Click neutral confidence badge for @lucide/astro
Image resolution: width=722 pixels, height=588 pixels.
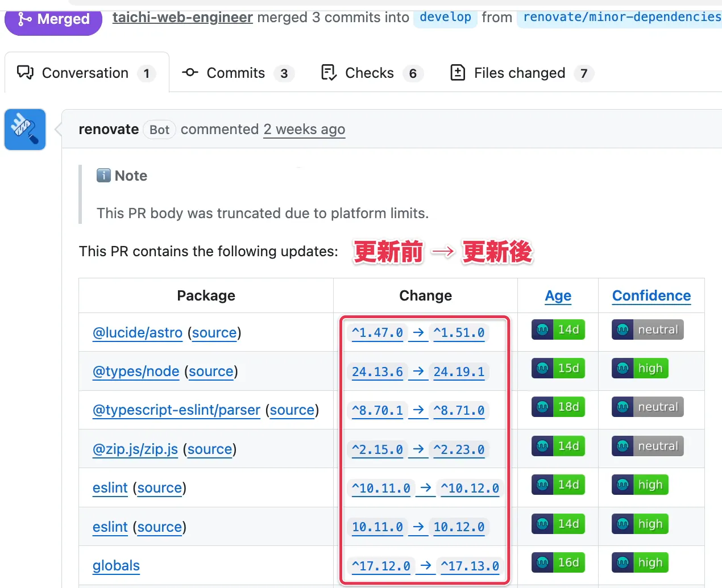click(x=648, y=330)
